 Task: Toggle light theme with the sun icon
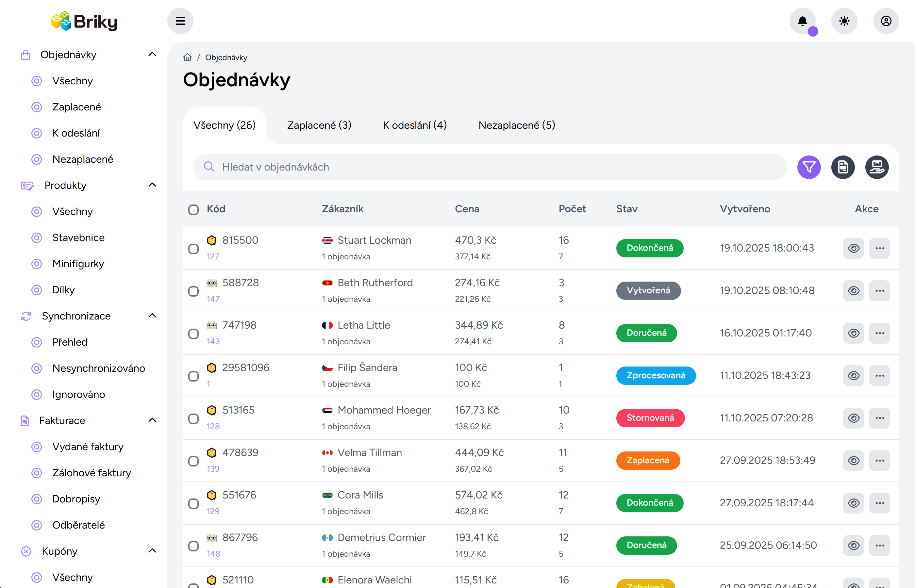coord(844,21)
